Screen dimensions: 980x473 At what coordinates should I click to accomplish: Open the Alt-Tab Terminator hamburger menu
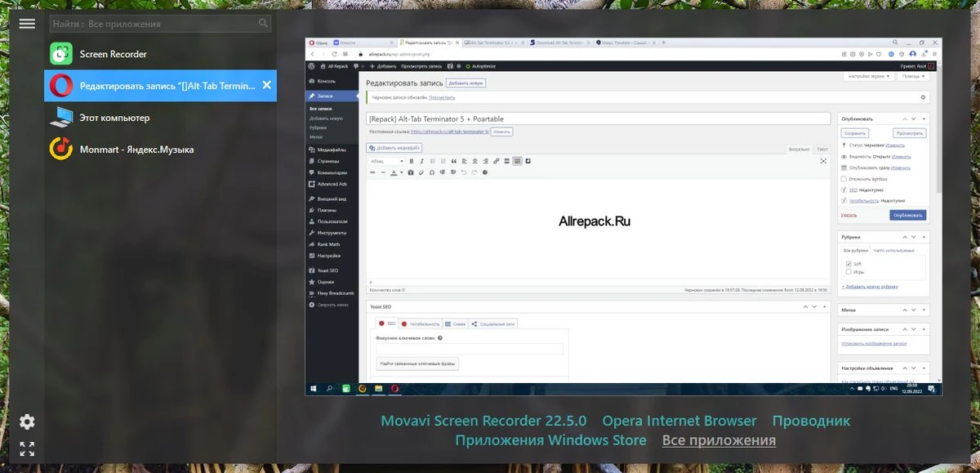coord(27,24)
